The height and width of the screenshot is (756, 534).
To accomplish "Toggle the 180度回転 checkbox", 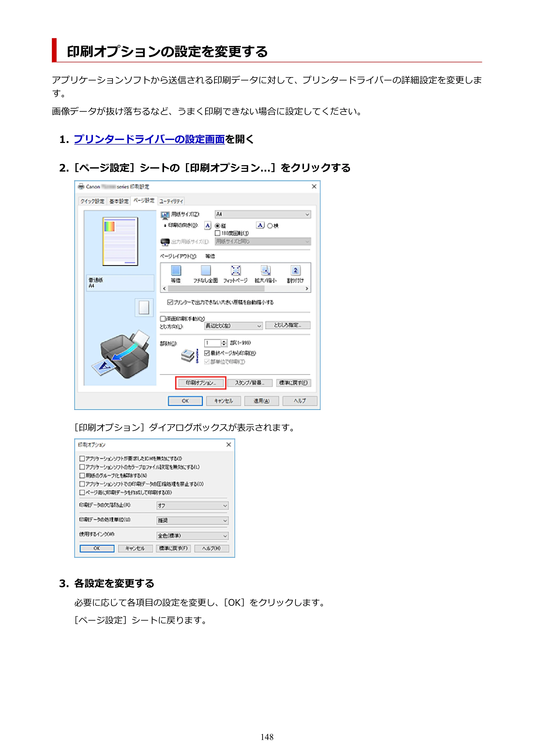I will [218, 233].
